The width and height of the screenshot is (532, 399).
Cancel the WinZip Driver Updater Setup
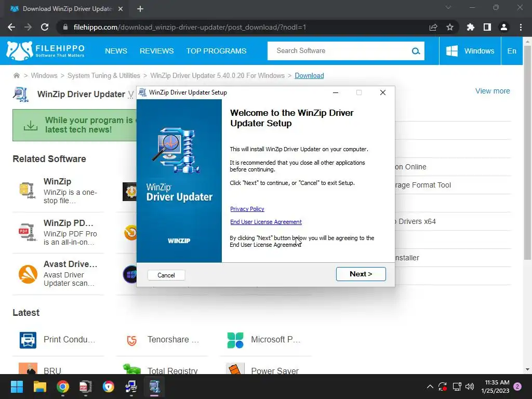(x=166, y=275)
